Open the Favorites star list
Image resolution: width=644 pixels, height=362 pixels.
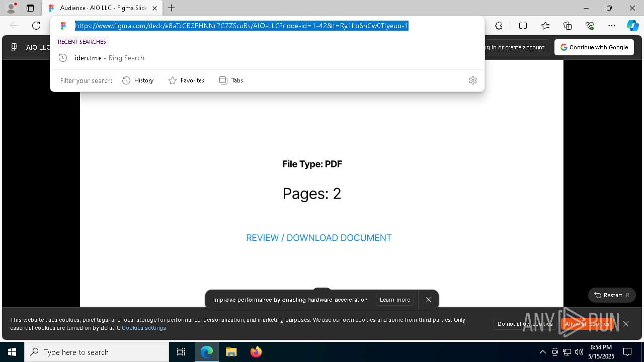(x=545, y=26)
